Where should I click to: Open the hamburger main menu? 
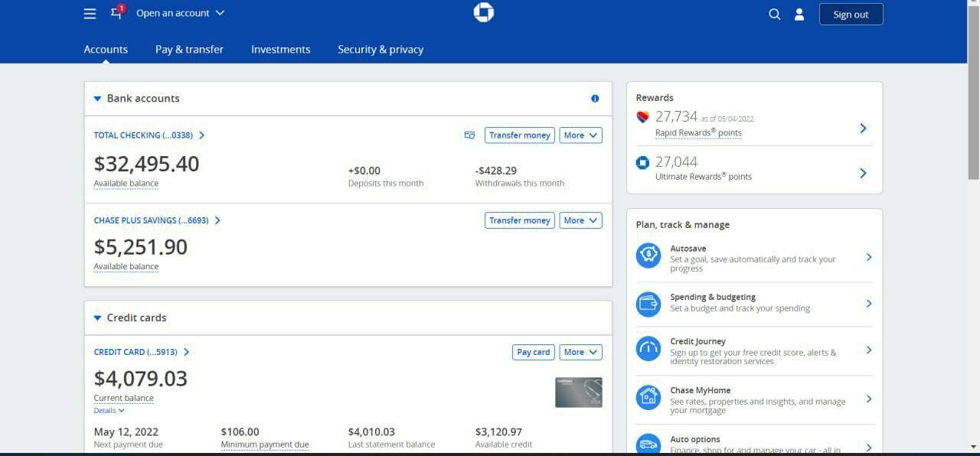[x=90, y=14]
